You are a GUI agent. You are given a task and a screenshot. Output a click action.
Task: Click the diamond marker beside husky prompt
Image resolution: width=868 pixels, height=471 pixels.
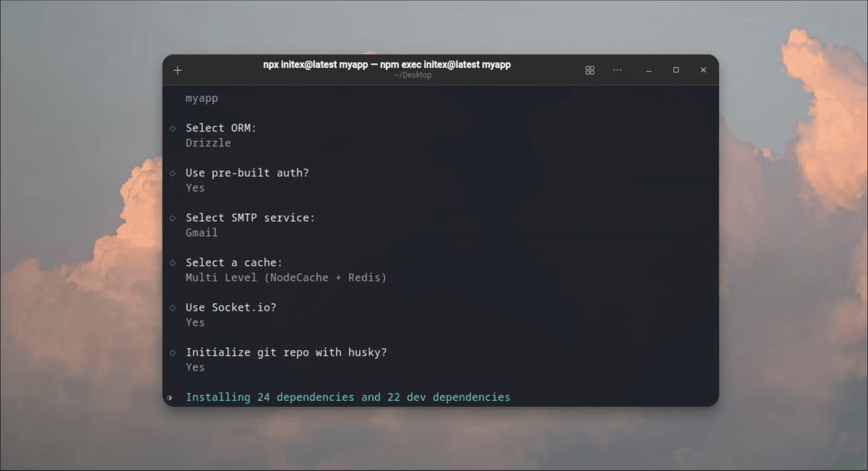[x=172, y=353]
